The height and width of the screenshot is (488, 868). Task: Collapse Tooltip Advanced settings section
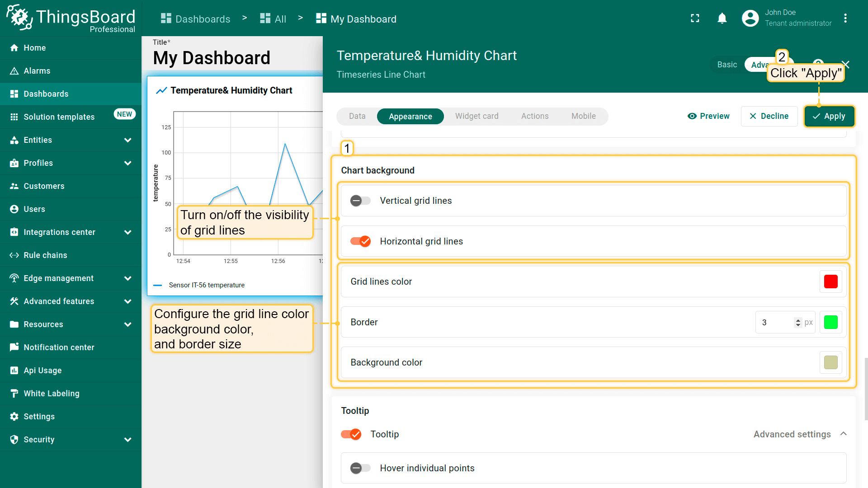point(843,434)
